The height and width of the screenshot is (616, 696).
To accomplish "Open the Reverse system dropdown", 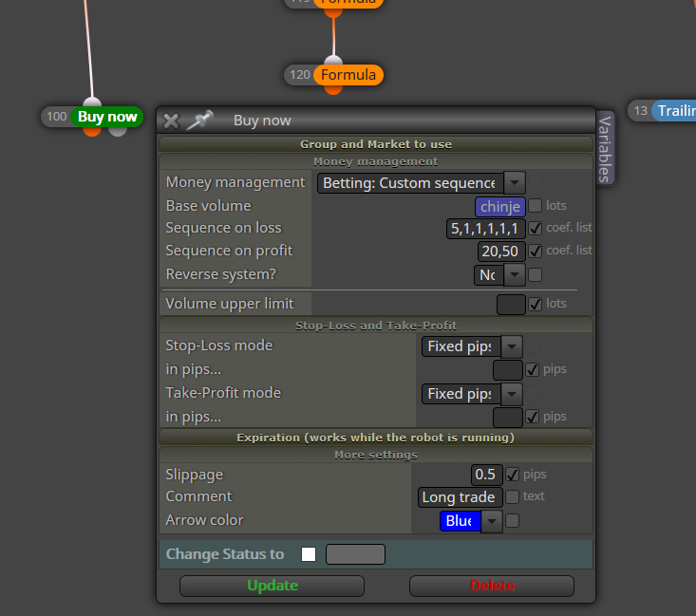I will coord(499,275).
